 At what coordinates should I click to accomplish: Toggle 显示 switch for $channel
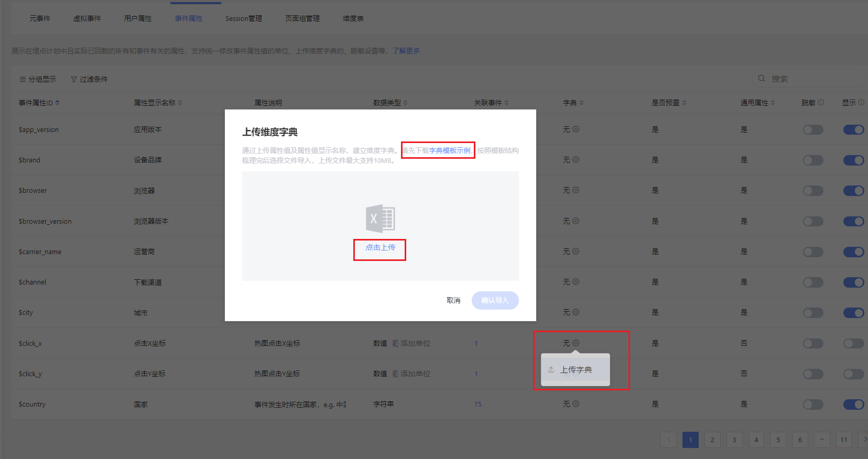click(853, 282)
